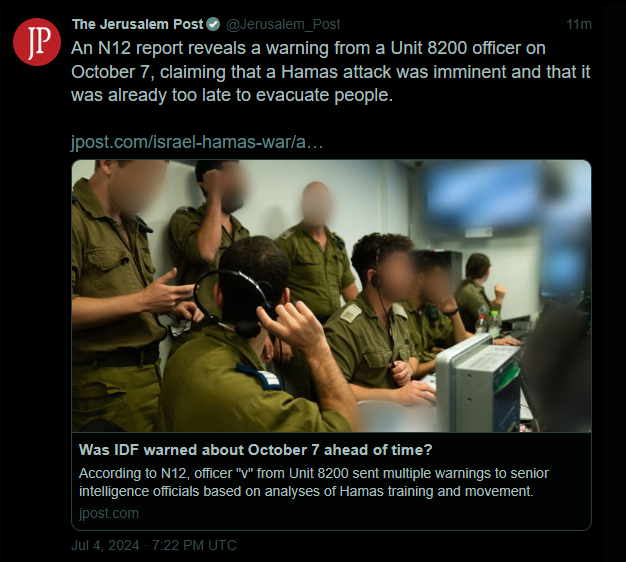
Task: Click the Jul 4, 2024 date stamp
Action: (105, 545)
